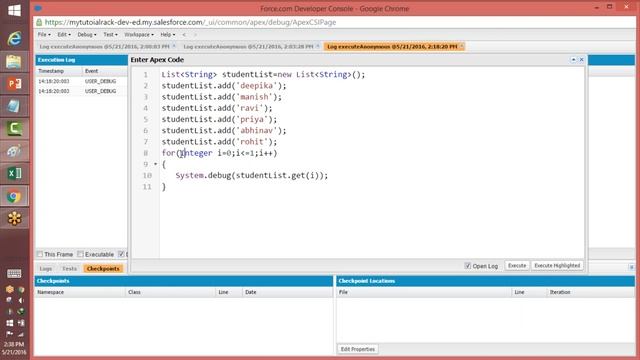Sort checkpoint locations by Iteration column
The height and width of the screenshot is (360, 640).
[590, 292]
